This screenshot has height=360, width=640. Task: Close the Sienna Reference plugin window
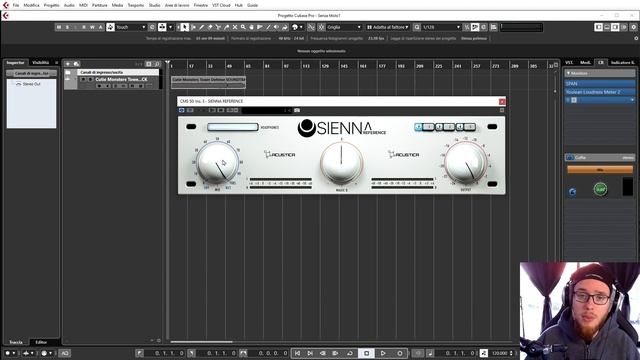502,101
